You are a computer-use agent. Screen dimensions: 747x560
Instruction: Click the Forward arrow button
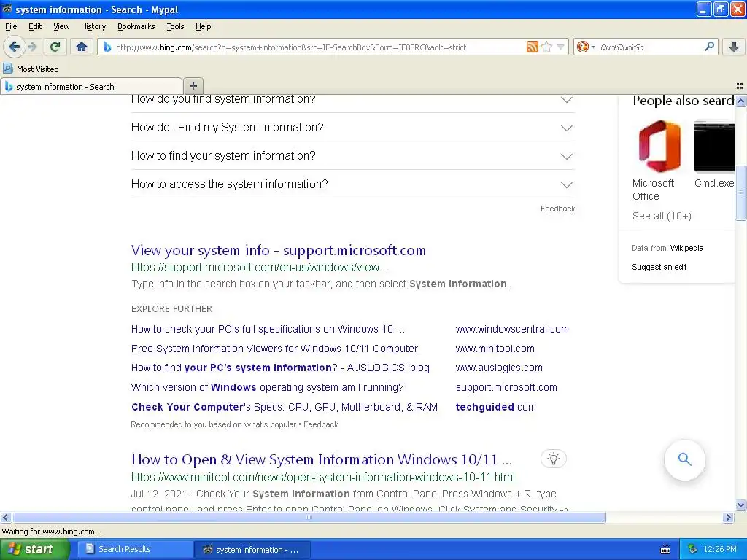(32, 47)
